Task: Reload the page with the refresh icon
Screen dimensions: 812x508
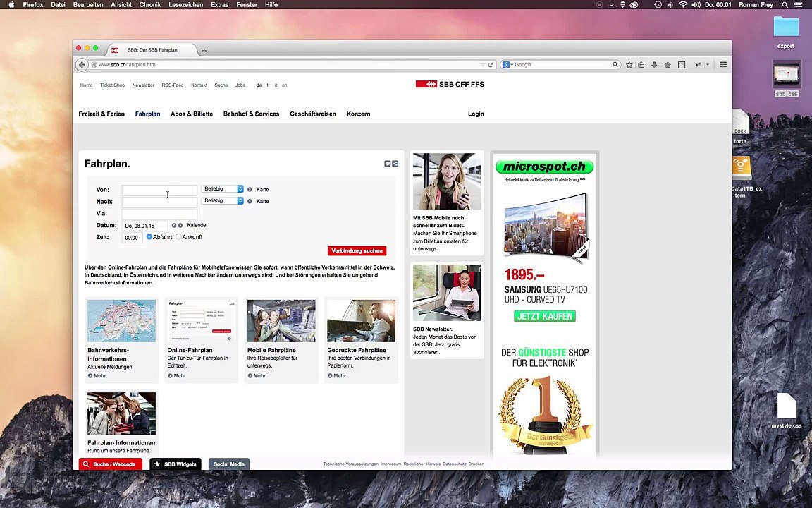Action: point(491,65)
